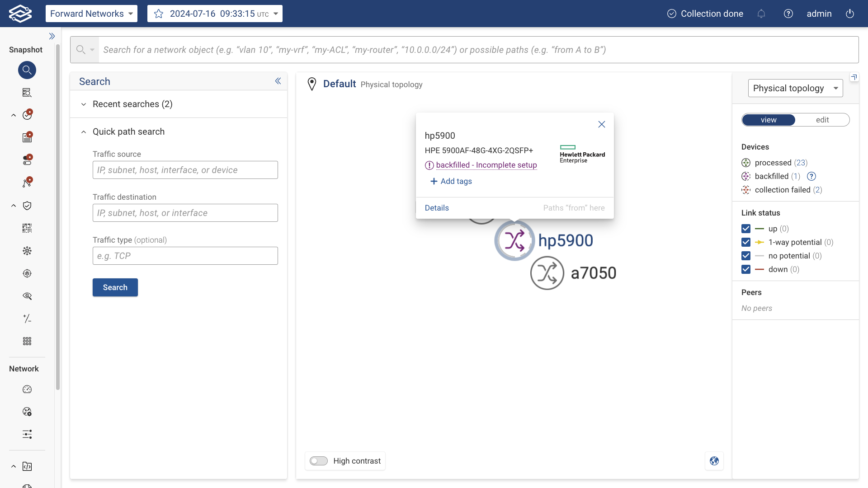
Task: Click the blue Search button
Action: coord(115,287)
